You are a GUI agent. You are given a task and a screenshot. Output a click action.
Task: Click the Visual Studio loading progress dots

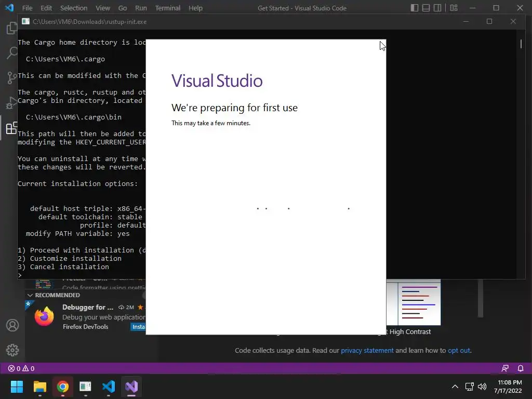click(303, 208)
